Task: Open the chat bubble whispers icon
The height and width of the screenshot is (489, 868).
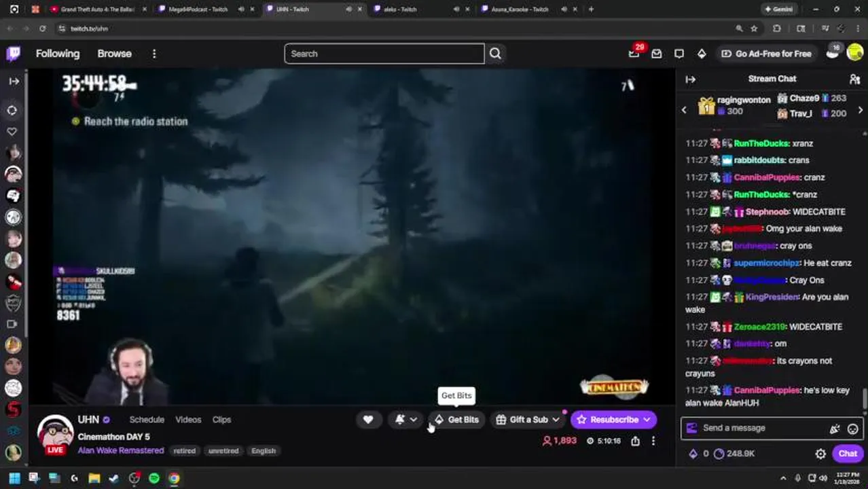Action: coord(679,54)
